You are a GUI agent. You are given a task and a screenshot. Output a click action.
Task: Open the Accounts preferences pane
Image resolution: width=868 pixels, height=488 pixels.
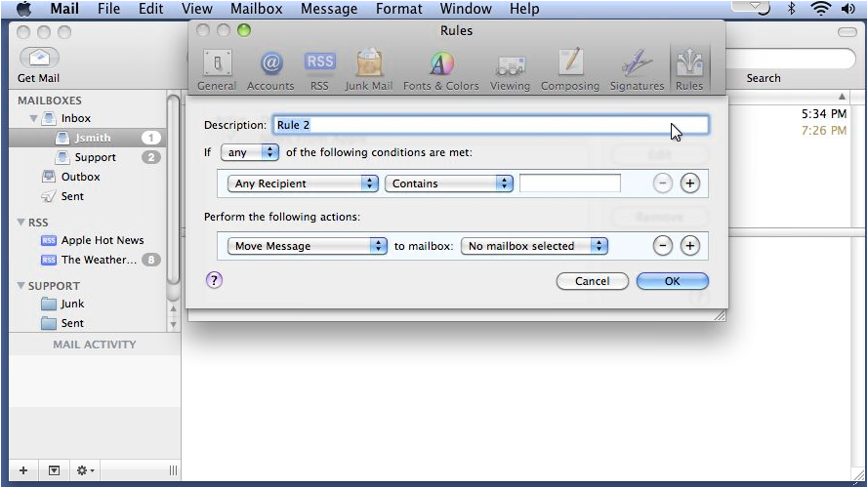pyautogui.click(x=270, y=70)
